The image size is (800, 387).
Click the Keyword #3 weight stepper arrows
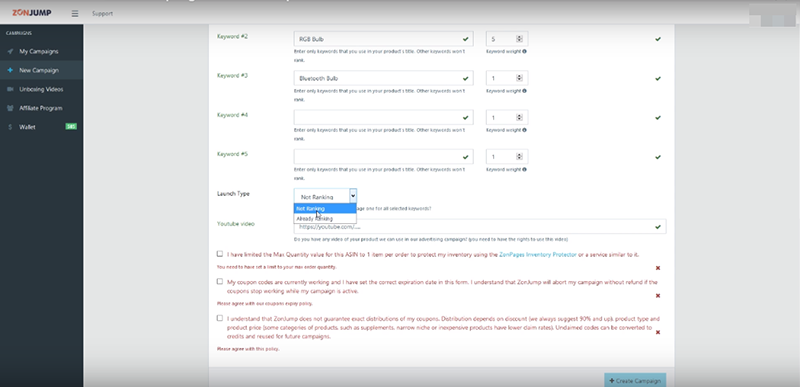pyautogui.click(x=519, y=78)
